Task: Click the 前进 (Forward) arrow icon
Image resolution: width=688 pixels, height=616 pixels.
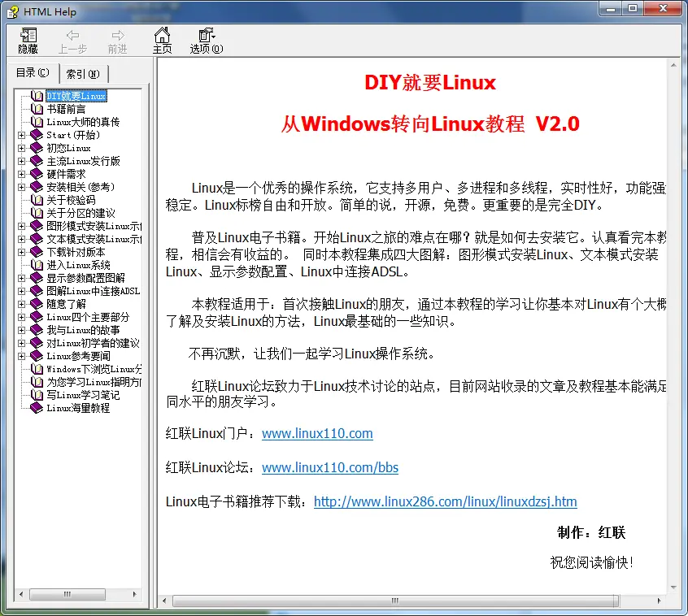Action: tap(118, 36)
